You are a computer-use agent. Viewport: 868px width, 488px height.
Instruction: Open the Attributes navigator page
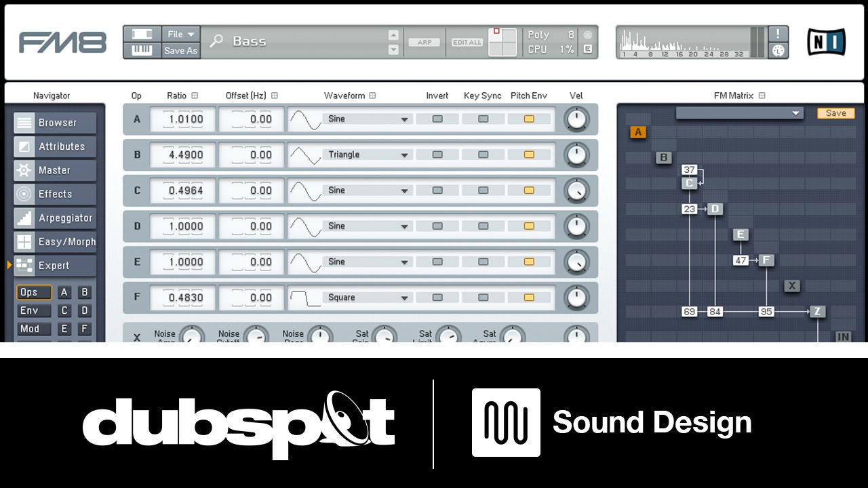point(55,146)
